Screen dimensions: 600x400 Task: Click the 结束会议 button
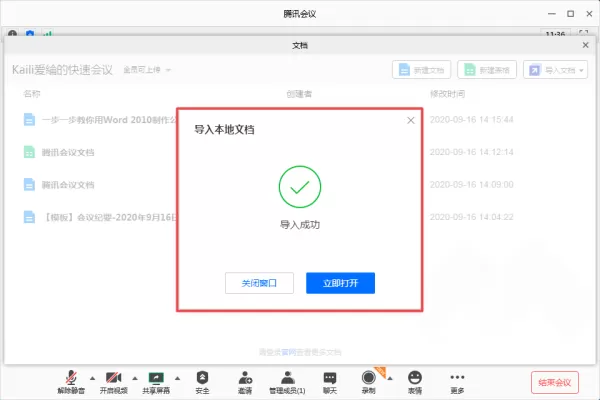point(554,382)
